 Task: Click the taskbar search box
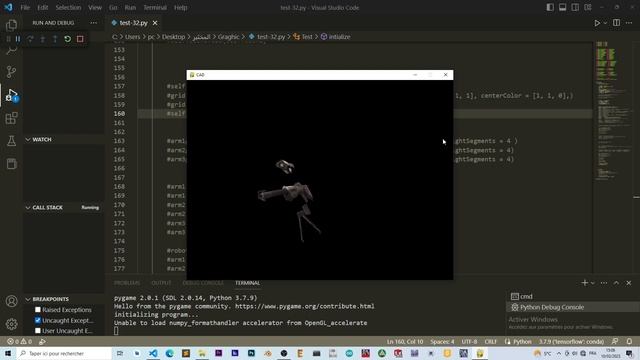tap(64, 353)
